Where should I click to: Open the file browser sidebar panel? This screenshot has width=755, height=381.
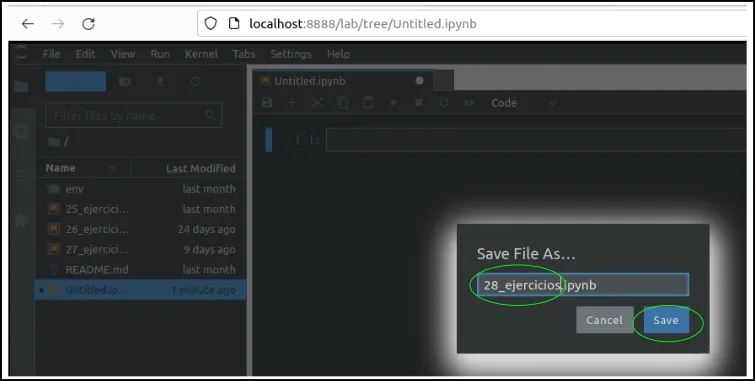pyautogui.click(x=21, y=87)
